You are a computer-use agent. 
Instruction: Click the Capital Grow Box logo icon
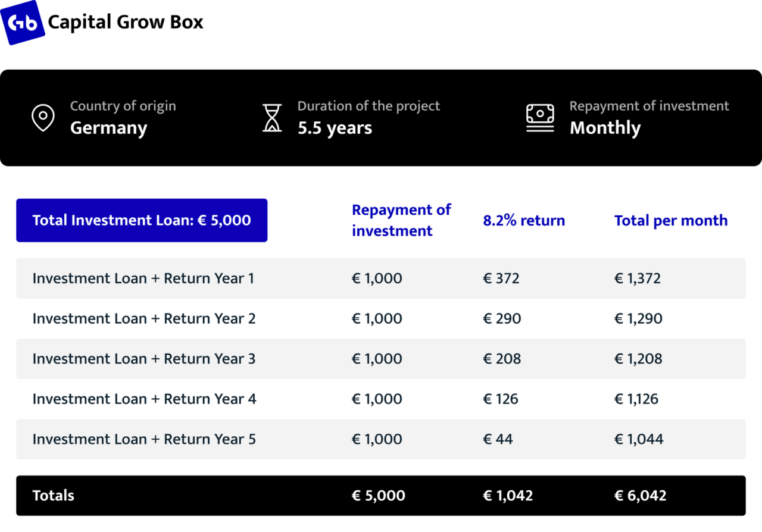click(x=23, y=23)
